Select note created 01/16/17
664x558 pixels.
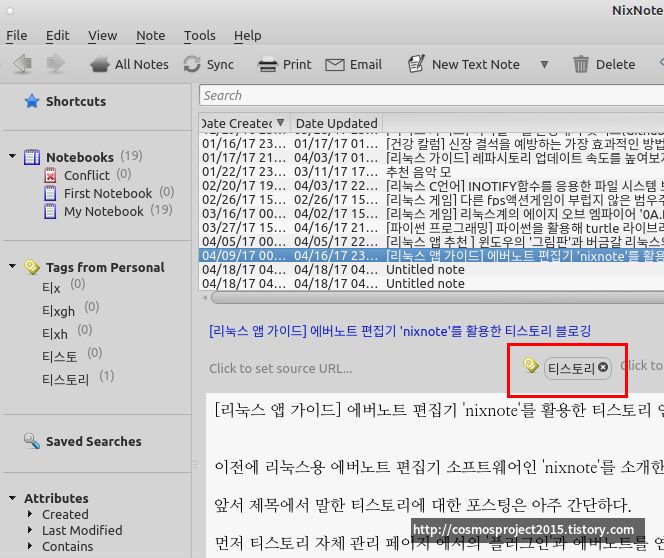click(x=432, y=144)
